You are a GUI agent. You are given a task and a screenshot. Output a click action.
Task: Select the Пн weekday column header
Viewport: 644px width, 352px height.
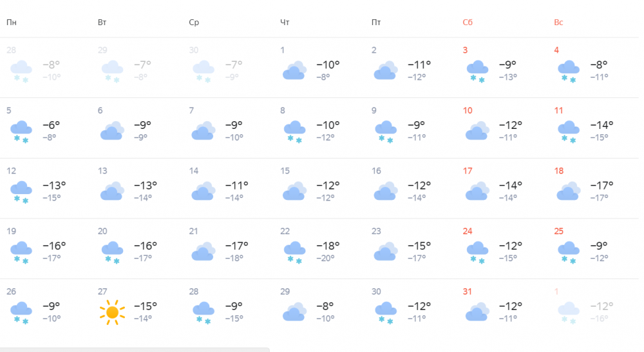coord(12,22)
